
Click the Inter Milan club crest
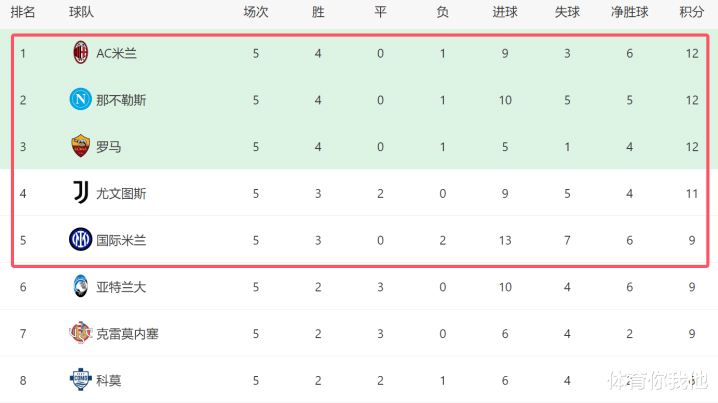80,239
